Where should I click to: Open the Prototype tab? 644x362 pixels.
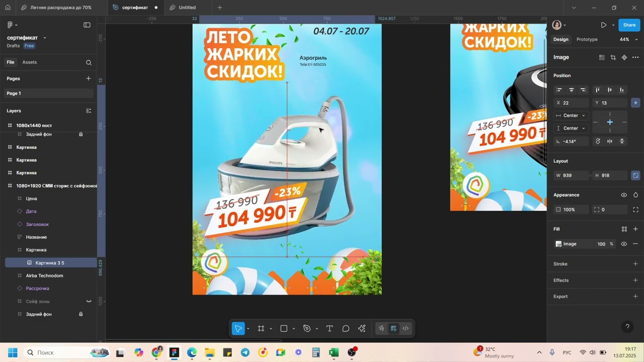click(x=587, y=39)
